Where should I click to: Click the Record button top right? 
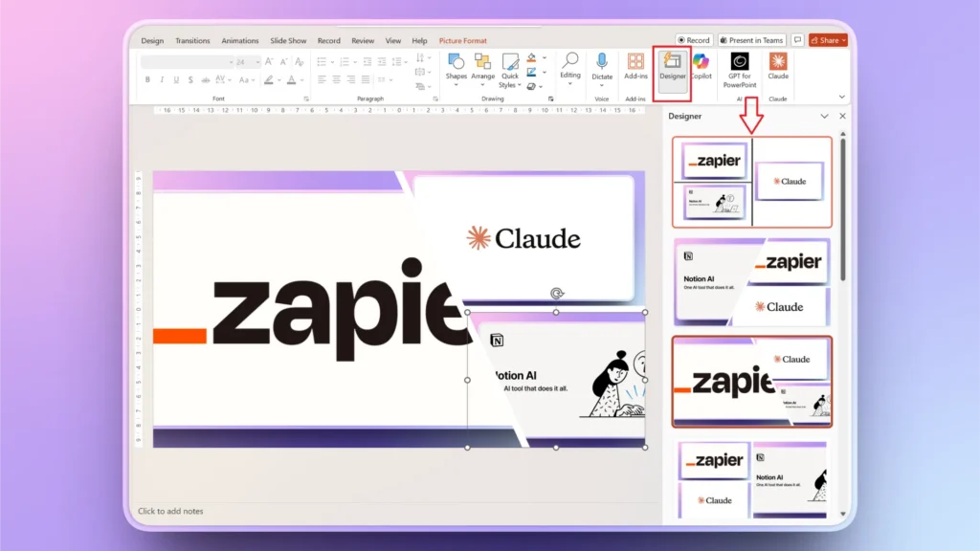(x=694, y=40)
